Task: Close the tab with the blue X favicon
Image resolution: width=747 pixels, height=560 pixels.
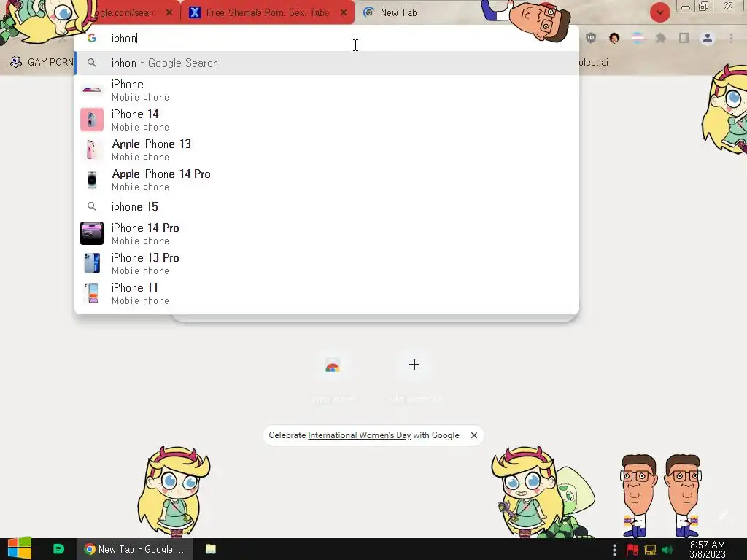Action: click(x=344, y=13)
